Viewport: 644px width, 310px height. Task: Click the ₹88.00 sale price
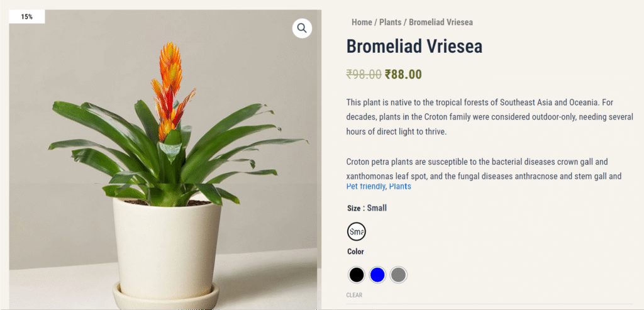pos(403,74)
